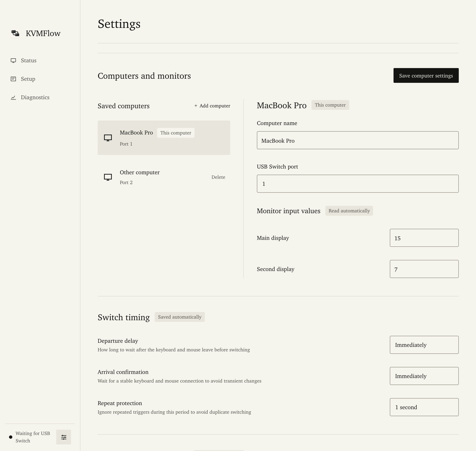
Task: Click the 'Computer name' label
Action: click(277, 123)
